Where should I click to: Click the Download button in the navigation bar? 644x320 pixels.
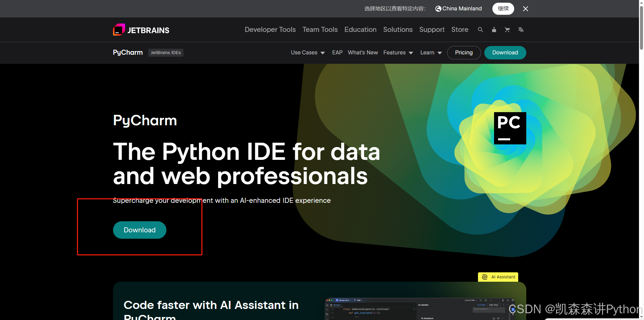tap(505, 53)
